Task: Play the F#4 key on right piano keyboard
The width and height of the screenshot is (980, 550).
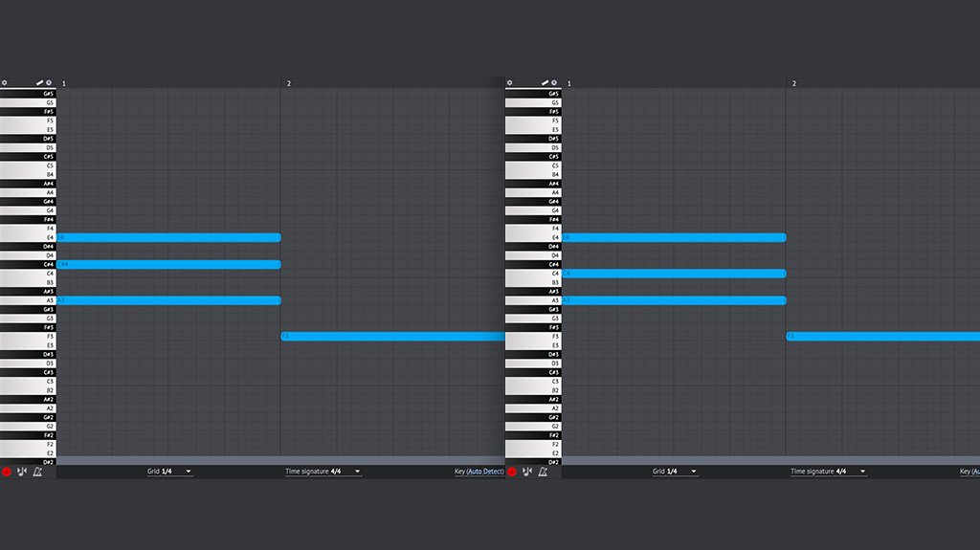Action: (533, 219)
